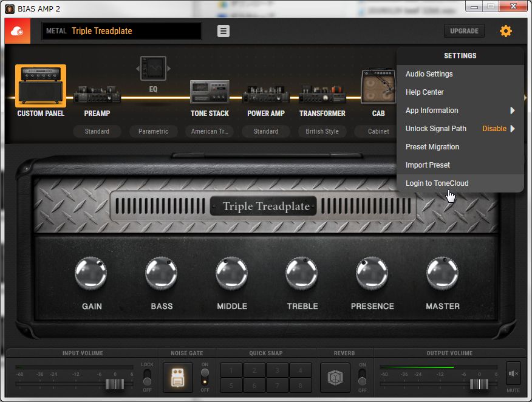The height and width of the screenshot is (402, 532).
Task: Open the noise gate pedal icon
Action: [178, 378]
